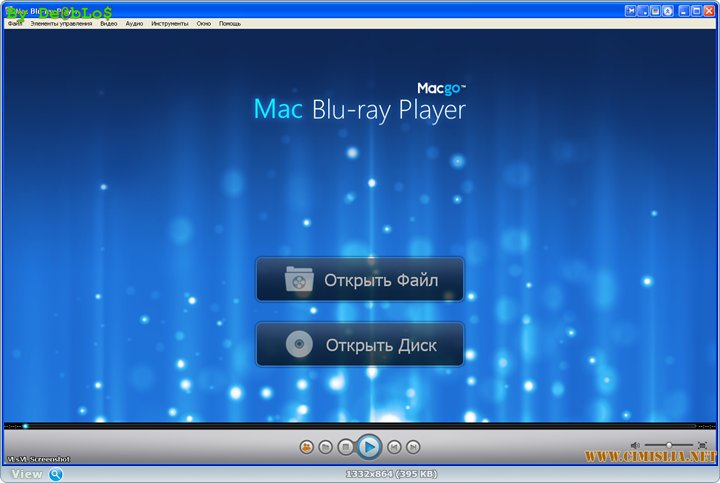Expand the Инструменты menu

point(169,23)
